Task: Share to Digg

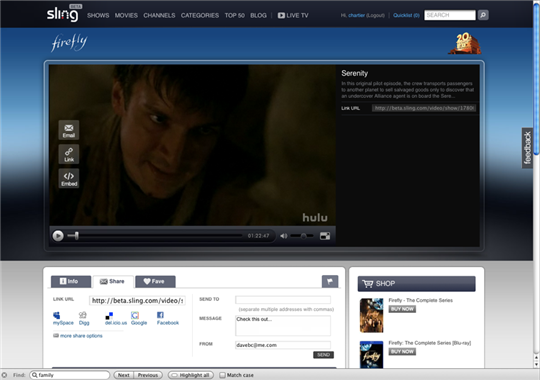Action: [x=84, y=318]
